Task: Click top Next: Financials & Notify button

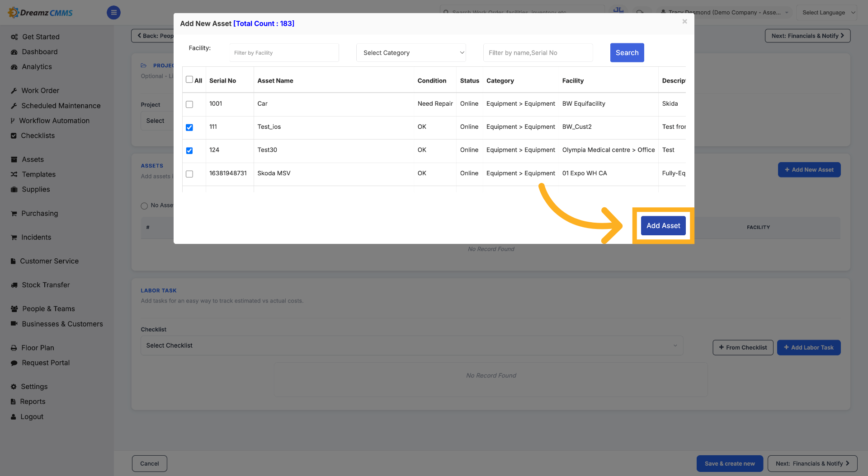Action: coord(807,36)
